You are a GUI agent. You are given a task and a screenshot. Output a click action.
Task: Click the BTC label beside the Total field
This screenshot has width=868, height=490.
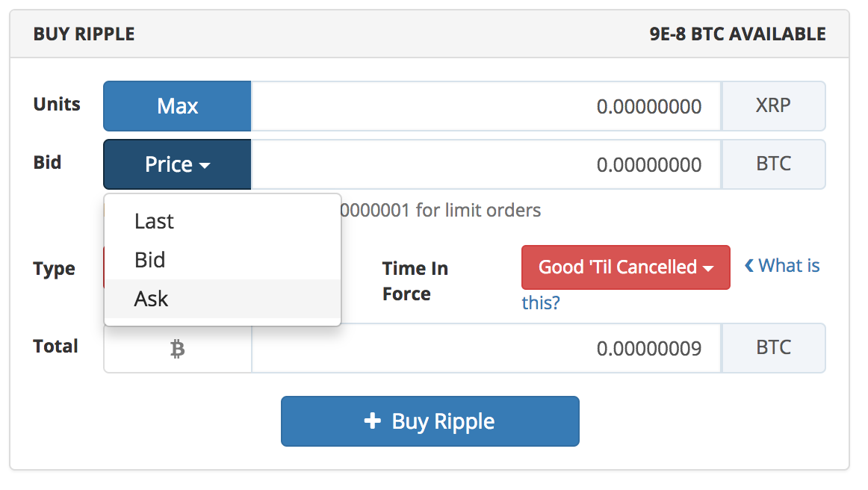[x=773, y=348]
